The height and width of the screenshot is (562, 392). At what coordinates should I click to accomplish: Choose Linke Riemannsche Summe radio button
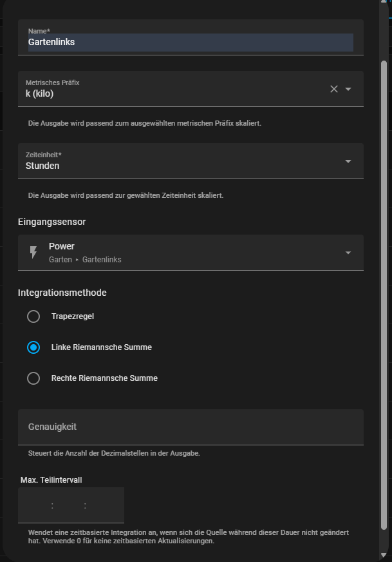tap(33, 347)
